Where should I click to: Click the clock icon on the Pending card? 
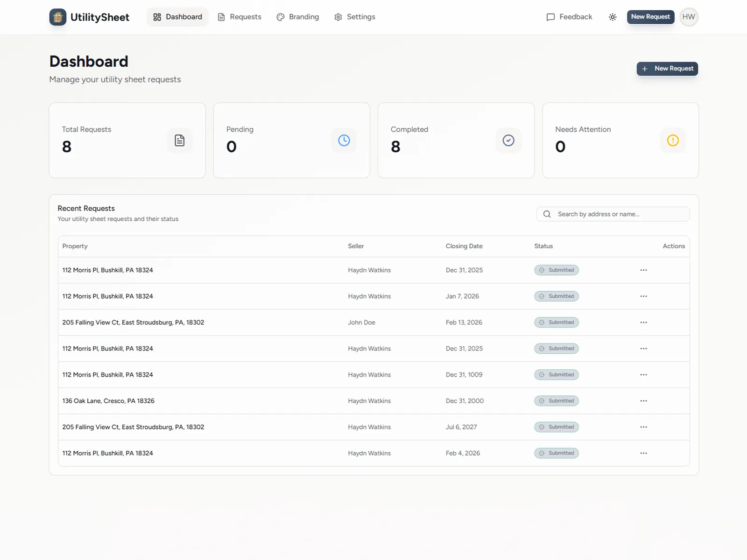344,140
